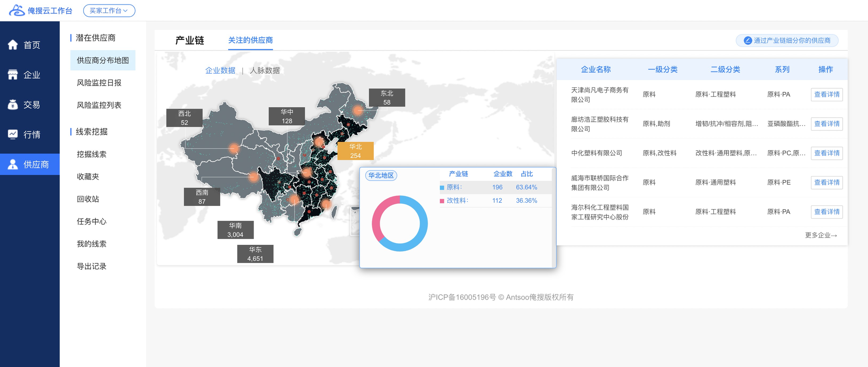The height and width of the screenshot is (367, 868).
Task: View details for 天津尚凡电子商务有限公司
Action: pos(826,95)
